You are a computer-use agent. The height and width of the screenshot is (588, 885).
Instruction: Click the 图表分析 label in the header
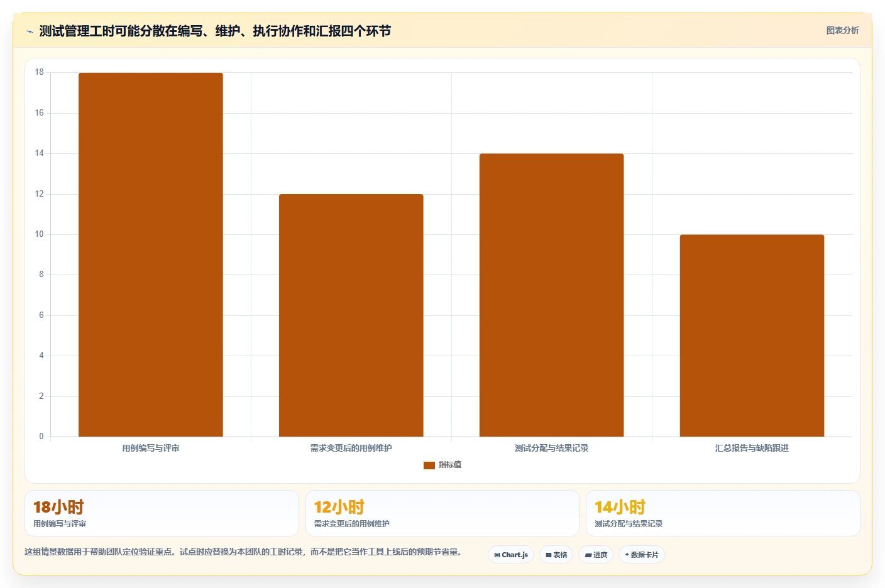point(842,30)
